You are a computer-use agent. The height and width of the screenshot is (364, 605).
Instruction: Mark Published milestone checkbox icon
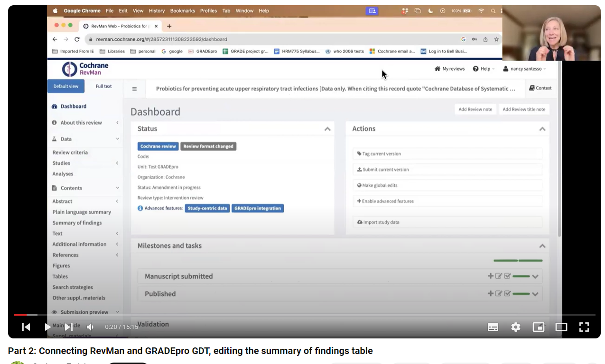coord(507,294)
